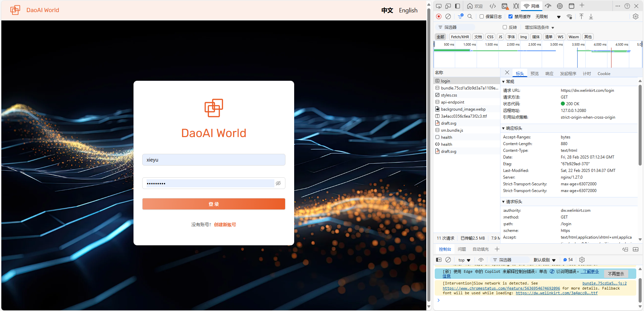
Task: Select the Fetch/XHR filter tab
Action: (460, 37)
